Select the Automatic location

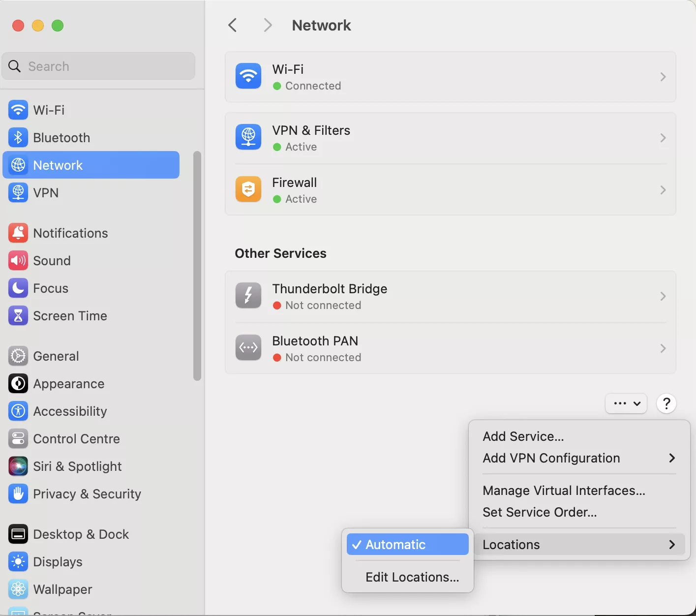[407, 545]
